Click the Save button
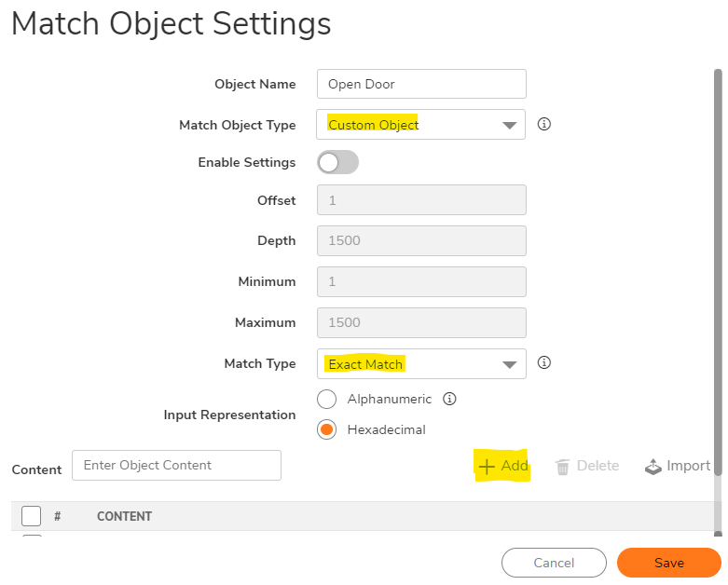 point(668,563)
